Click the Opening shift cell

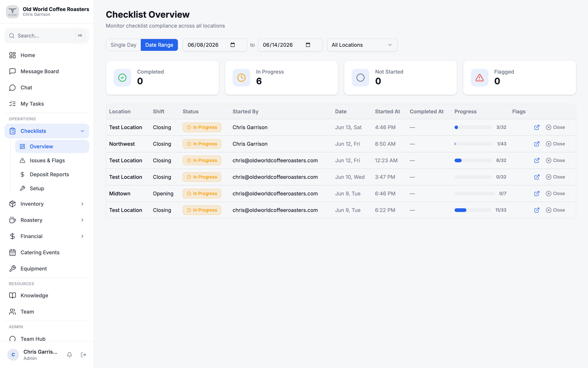(x=163, y=194)
